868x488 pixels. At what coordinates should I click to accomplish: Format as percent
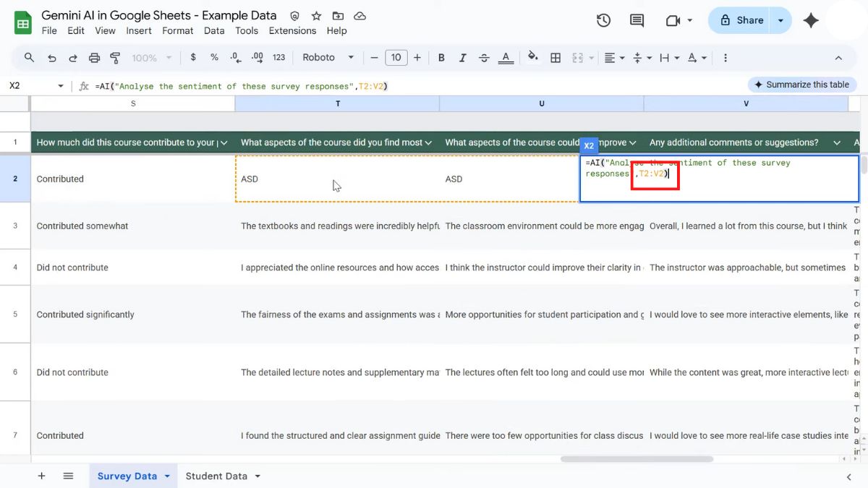coord(214,58)
